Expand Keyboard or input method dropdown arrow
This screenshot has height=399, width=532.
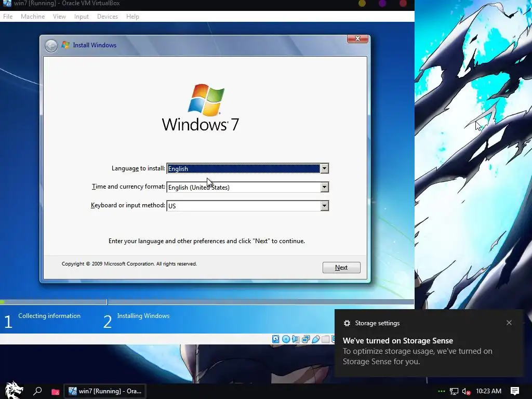click(x=324, y=206)
